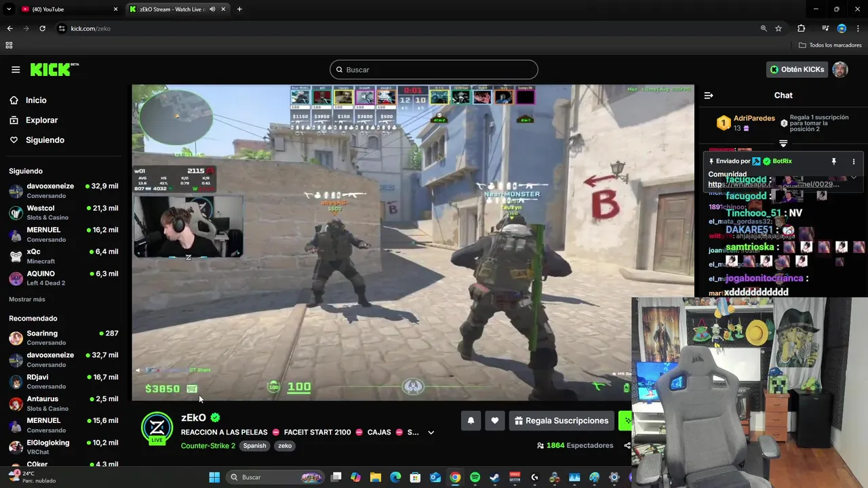Open the user profile avatar menu
The width and height of the screenshot is (868, 488).
tap(840, 69)
